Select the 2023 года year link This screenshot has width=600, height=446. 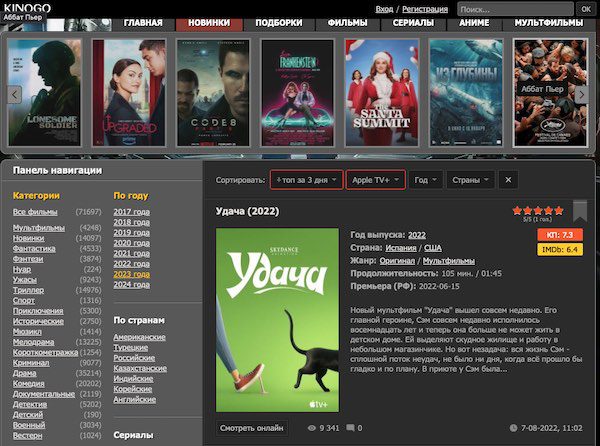(x=132, y=274)
